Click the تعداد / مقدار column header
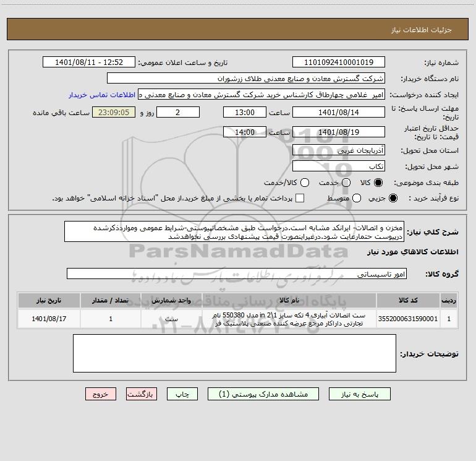The image size is (476, 461). coord(111,300)
